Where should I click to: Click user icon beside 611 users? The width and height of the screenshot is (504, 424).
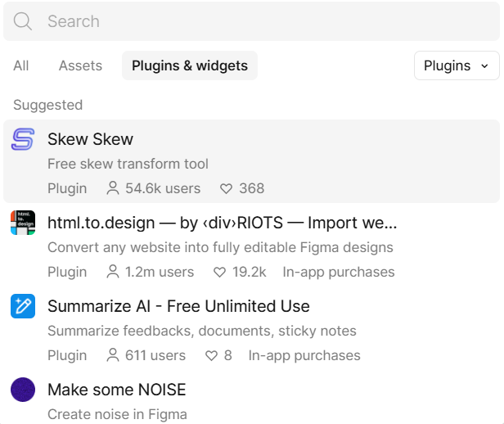(x=113, y=355)
